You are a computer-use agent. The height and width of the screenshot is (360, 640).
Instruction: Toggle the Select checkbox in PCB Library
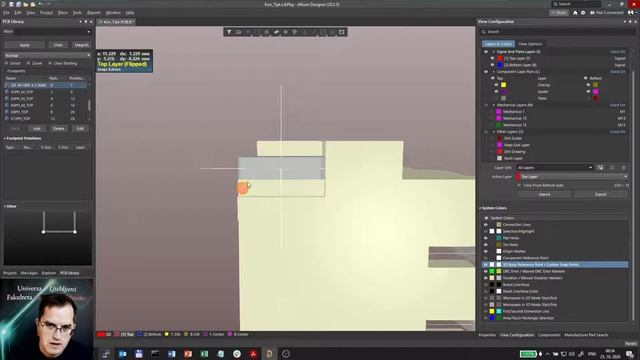coord(6,63)
